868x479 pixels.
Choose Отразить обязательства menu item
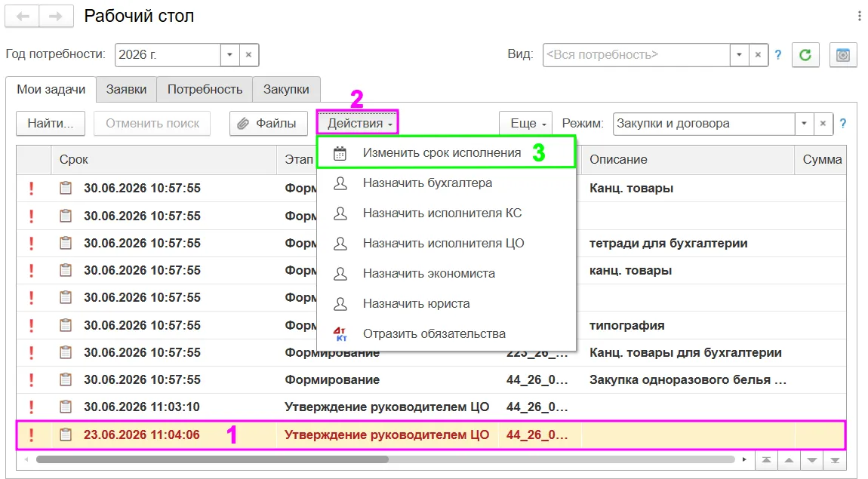(446, 333)
